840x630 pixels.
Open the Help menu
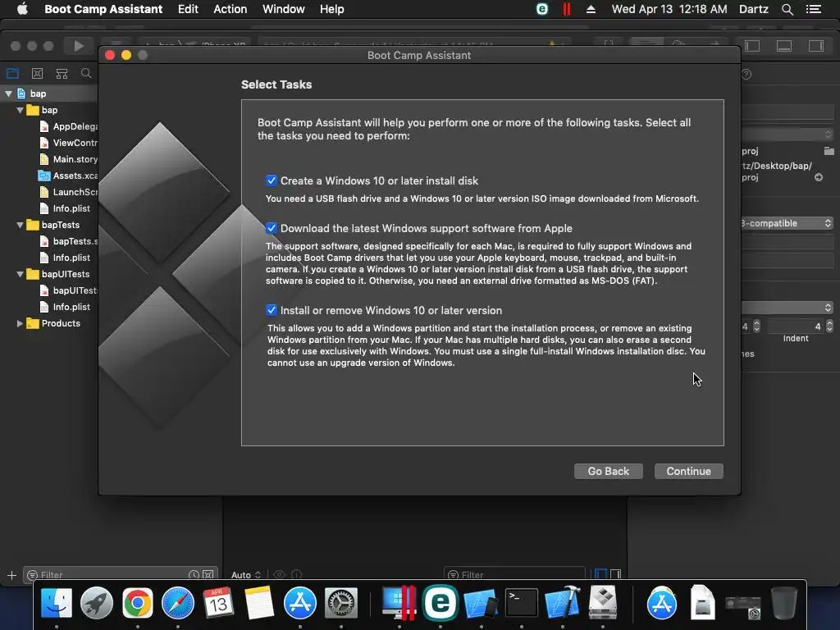point(331,9)
